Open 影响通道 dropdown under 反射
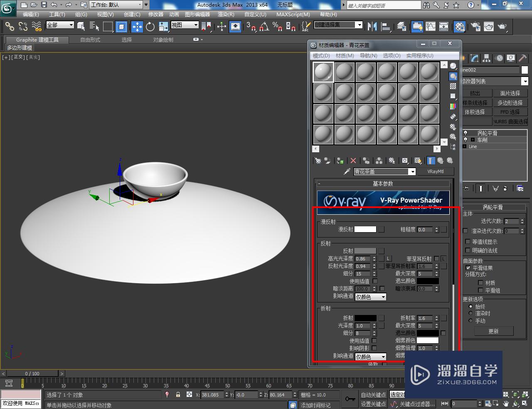 [371, 297]
